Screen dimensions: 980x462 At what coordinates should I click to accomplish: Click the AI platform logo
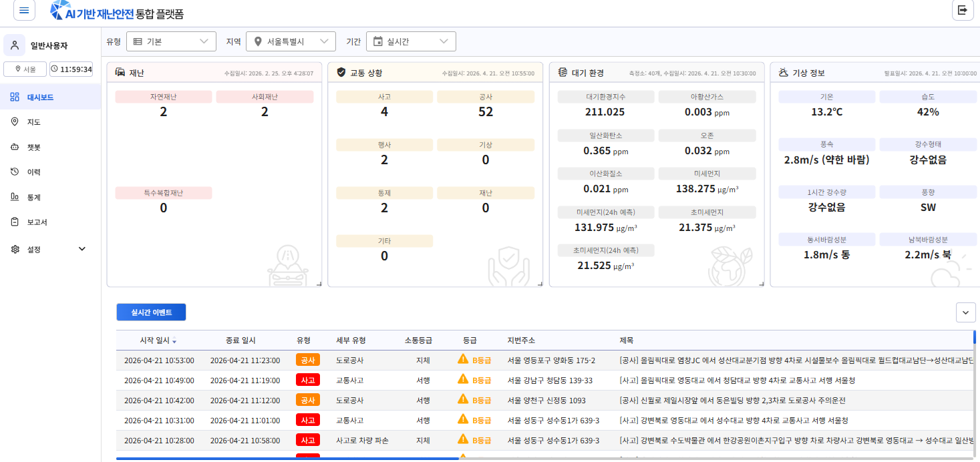coord(117,10)
